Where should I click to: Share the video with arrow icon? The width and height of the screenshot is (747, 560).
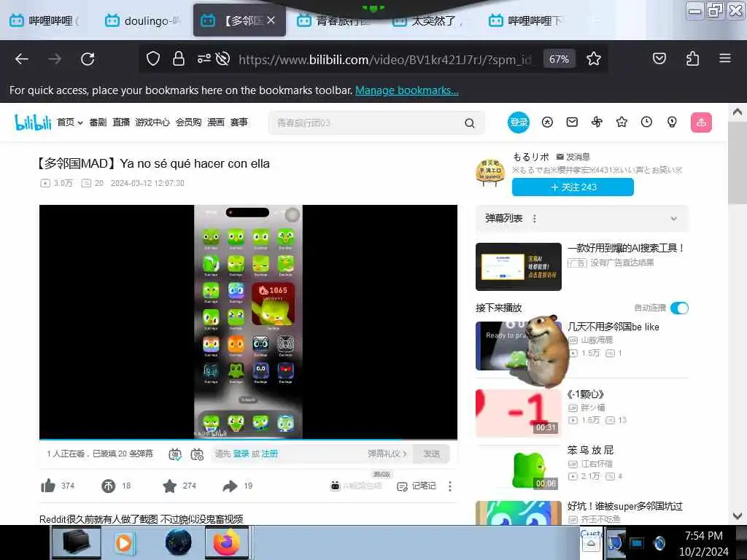(230, 486)
